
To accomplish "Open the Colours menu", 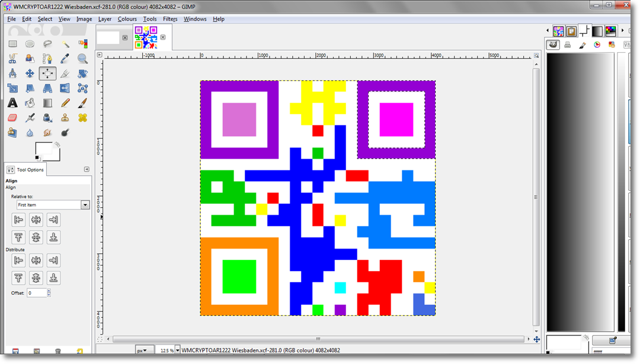I will click(127, 19).
